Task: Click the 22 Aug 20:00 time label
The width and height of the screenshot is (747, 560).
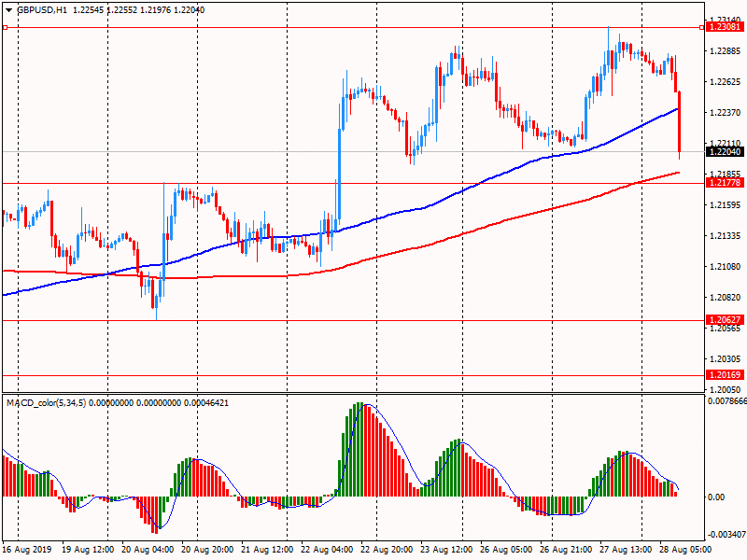Action: point(387,550)
